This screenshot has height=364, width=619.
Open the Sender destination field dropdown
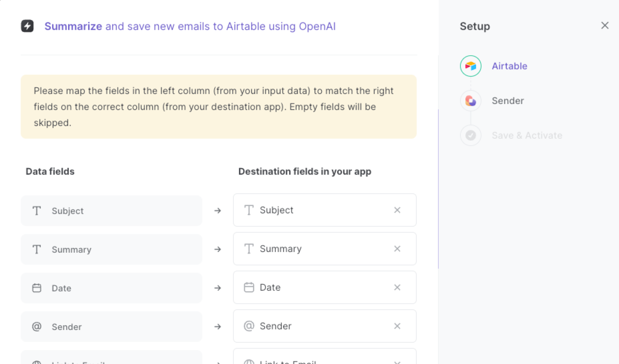(x=325, y=326)
